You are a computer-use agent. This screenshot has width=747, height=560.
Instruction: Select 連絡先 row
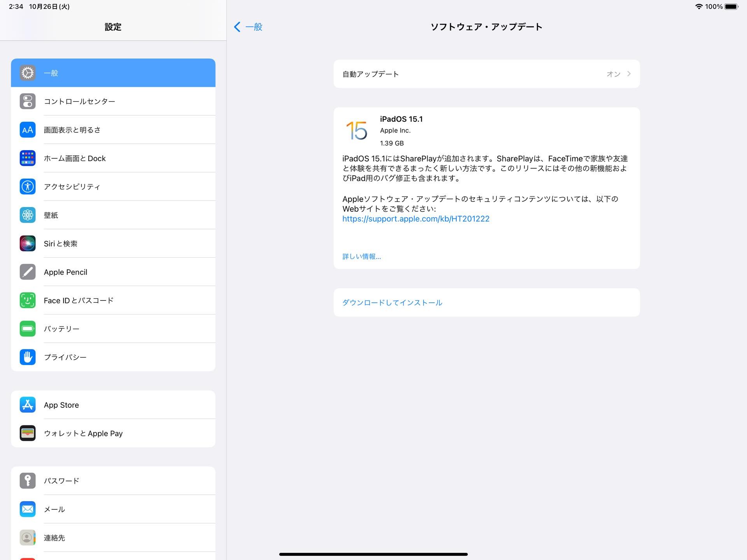(x=113, y=537)
